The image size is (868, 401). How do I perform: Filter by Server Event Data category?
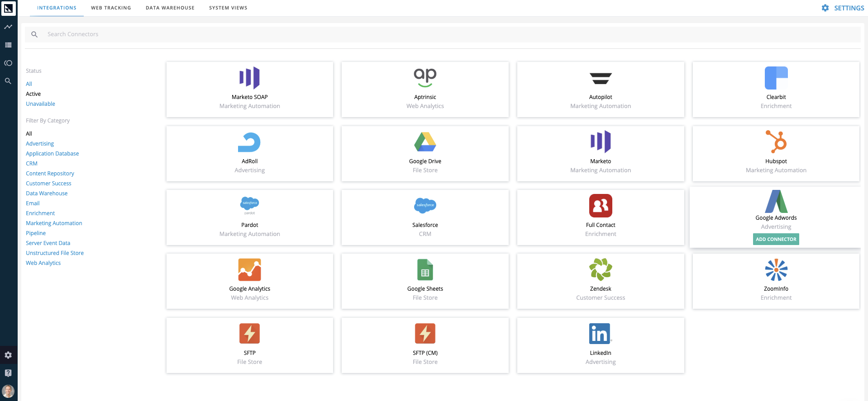48,243
